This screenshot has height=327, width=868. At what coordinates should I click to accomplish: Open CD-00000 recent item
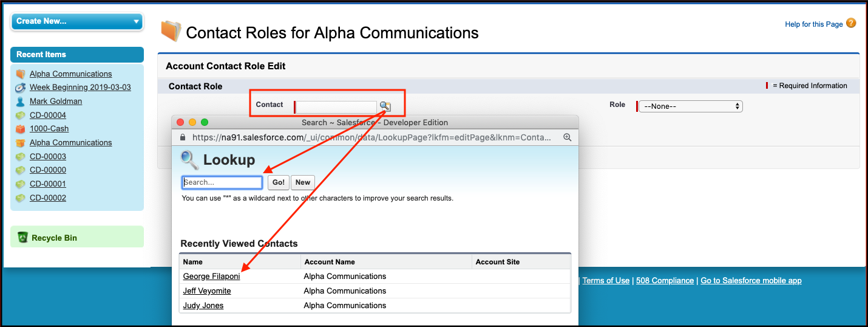pos(48,170)
